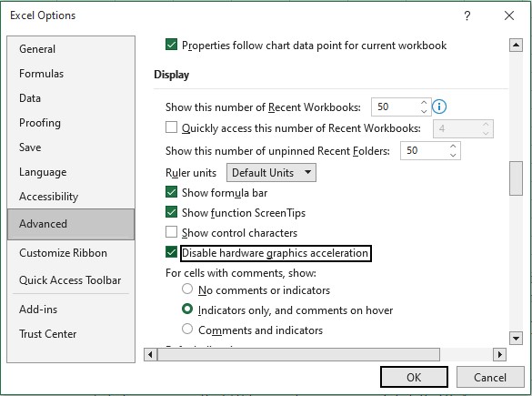Screen dimensions: 532x396
Task: Open the Trust Center category
Action: tap(71, 334)
